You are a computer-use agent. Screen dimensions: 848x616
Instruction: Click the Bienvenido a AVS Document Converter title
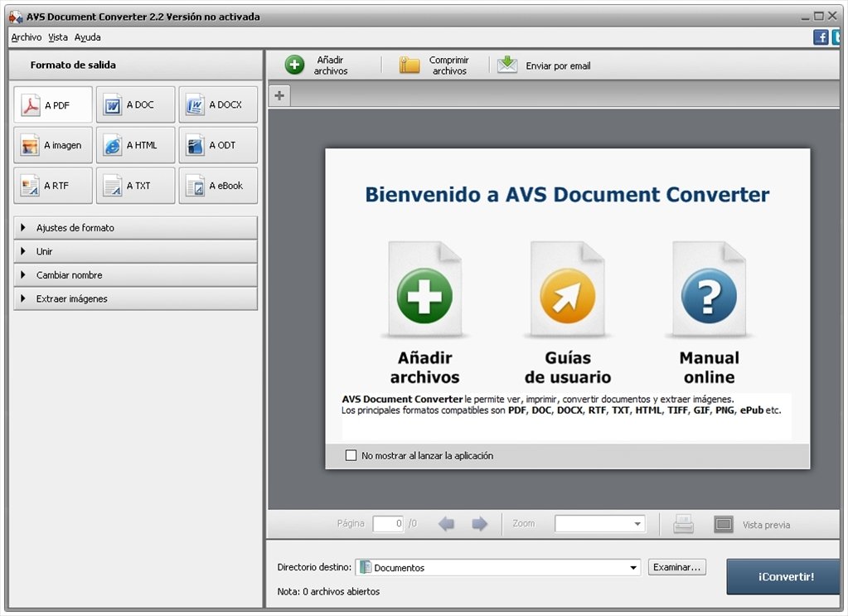point(567,195)
